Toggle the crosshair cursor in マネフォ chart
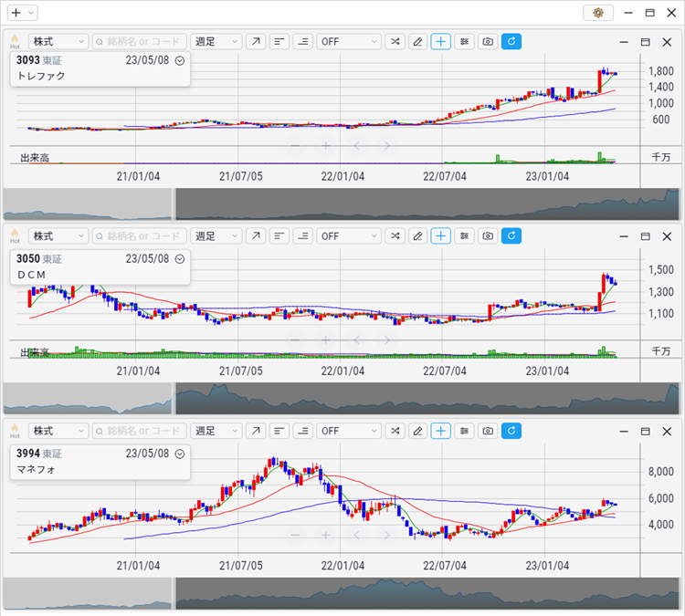The width and height of the screenshot is (685, 616). pos(441,431)
